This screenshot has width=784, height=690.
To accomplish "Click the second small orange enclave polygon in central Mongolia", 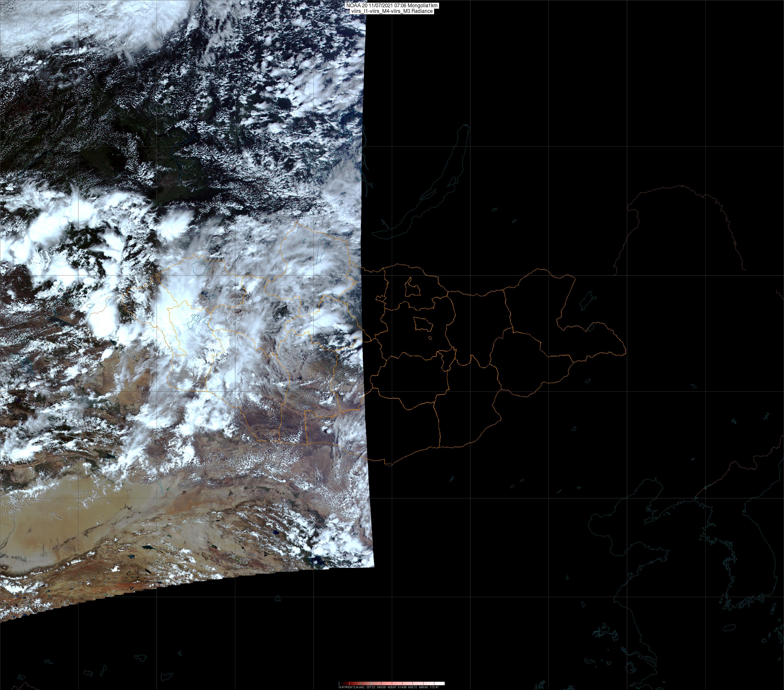I will (423, 324).
